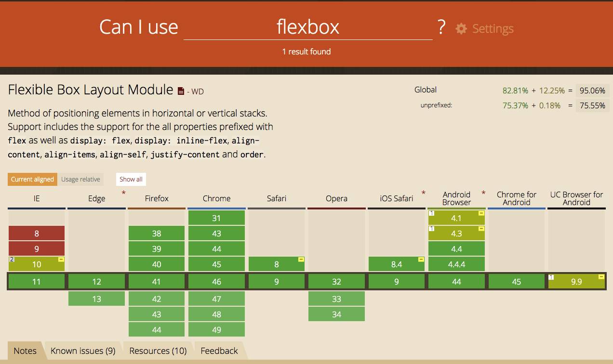Click the Settings link text
The width and height of the screenshot is (613, 364).
493,29
